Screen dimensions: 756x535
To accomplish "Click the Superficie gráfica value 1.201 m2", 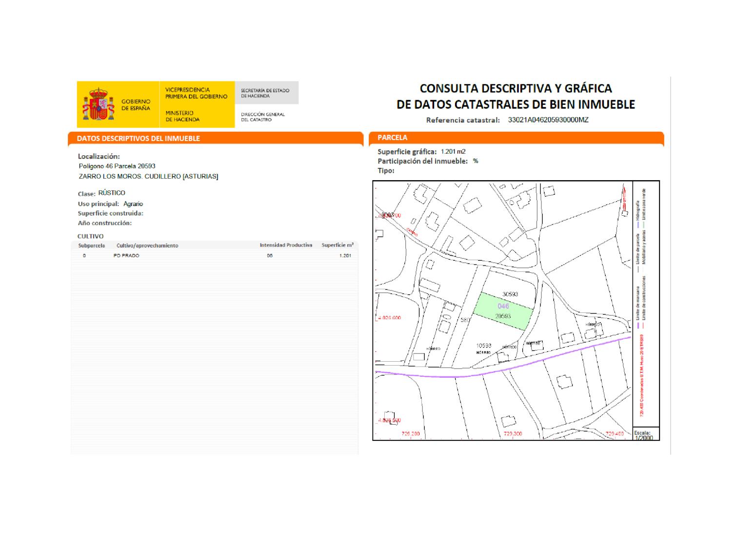I will click(x=453, y=151).
